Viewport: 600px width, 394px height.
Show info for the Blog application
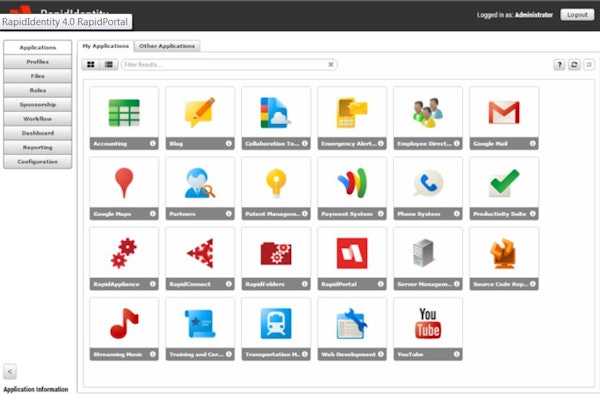point(228,143)
